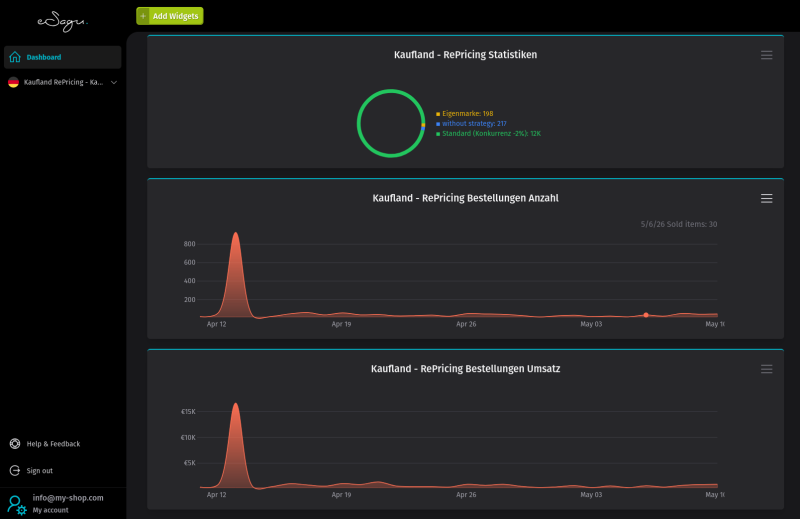Click the yellow Eigenmarke legend swatch
The width and height of the screenshot is (800, 519).
(438, 114)
